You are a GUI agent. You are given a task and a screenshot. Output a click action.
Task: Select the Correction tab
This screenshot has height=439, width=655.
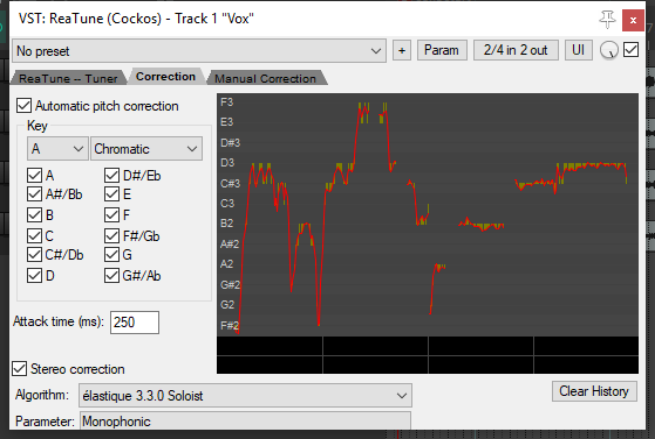tap(166, 76)
